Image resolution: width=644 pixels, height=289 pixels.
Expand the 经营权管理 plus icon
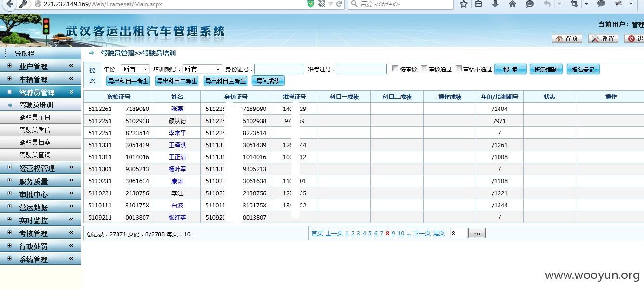point(10,167)
